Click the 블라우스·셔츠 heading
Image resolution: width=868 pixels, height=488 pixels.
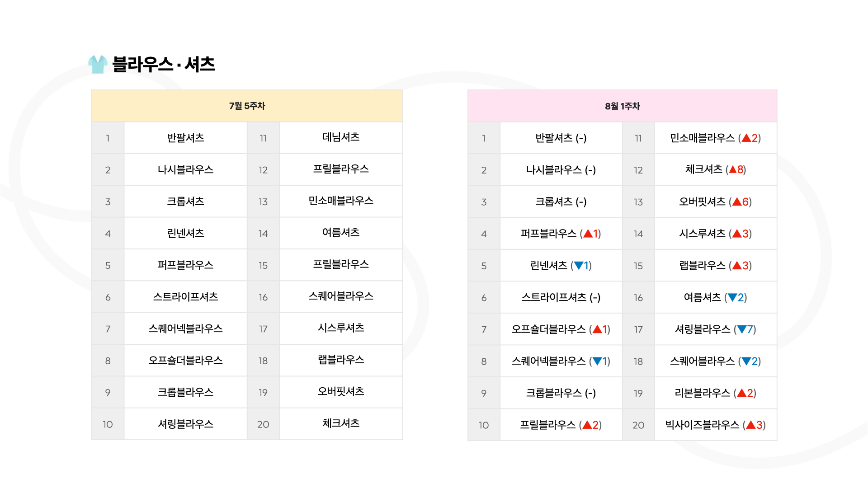click(x=164, y=64)
